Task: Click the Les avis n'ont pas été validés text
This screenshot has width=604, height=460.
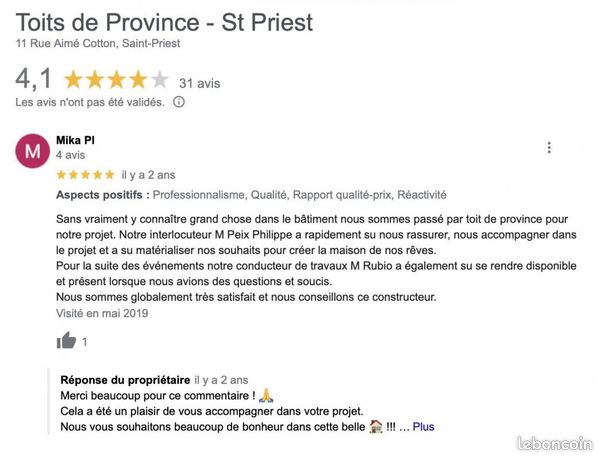Action: click(x=90, y=102)
